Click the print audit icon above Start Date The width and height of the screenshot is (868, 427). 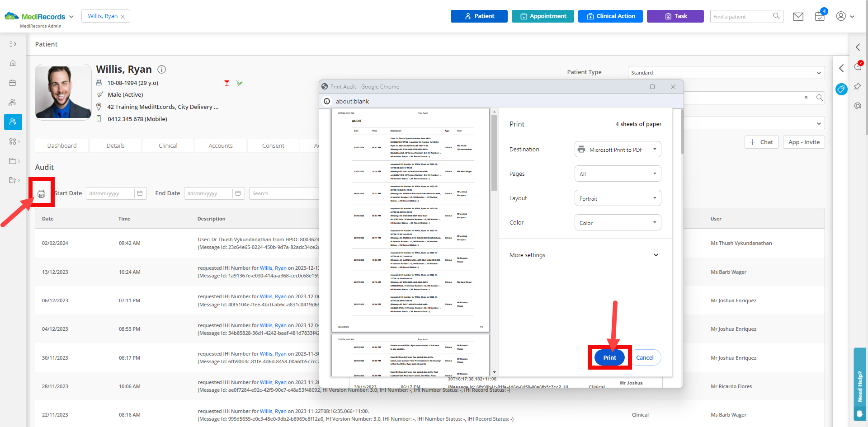[x=42, y=193]
